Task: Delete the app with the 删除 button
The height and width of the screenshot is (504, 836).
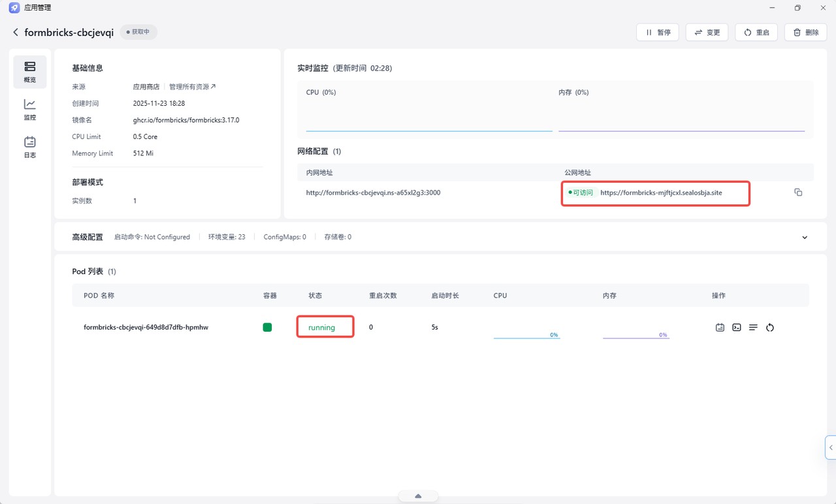Action: click(x=806, y=32)
